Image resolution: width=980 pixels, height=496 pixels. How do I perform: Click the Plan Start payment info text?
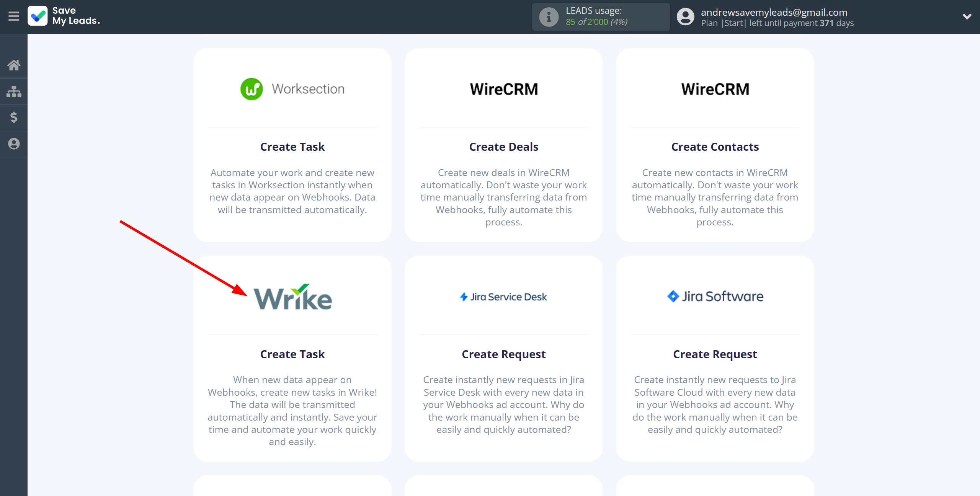(x=777, y=23)
